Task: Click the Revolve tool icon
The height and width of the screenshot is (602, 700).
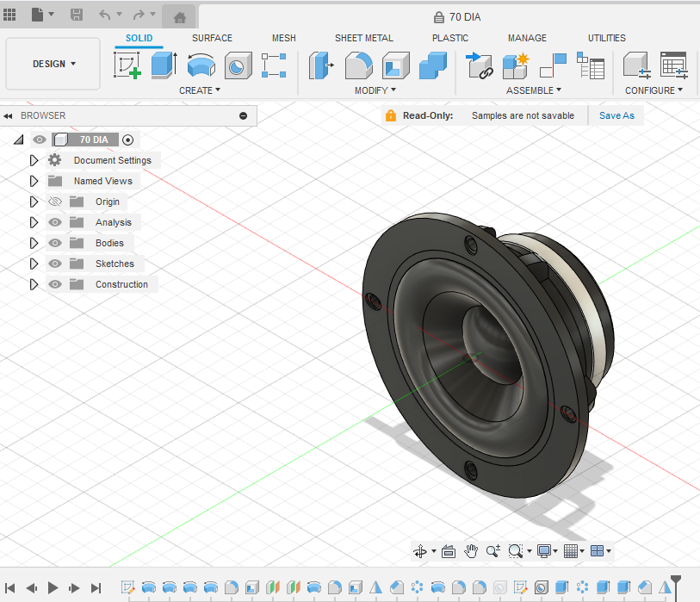Action: point(201,65)
